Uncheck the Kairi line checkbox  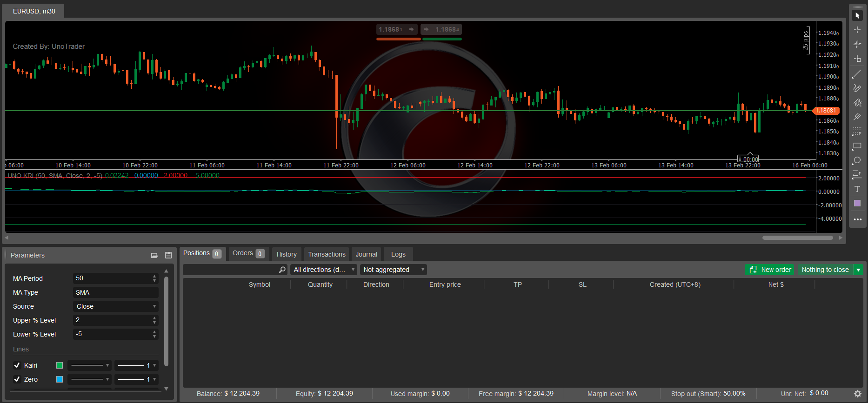17,365
